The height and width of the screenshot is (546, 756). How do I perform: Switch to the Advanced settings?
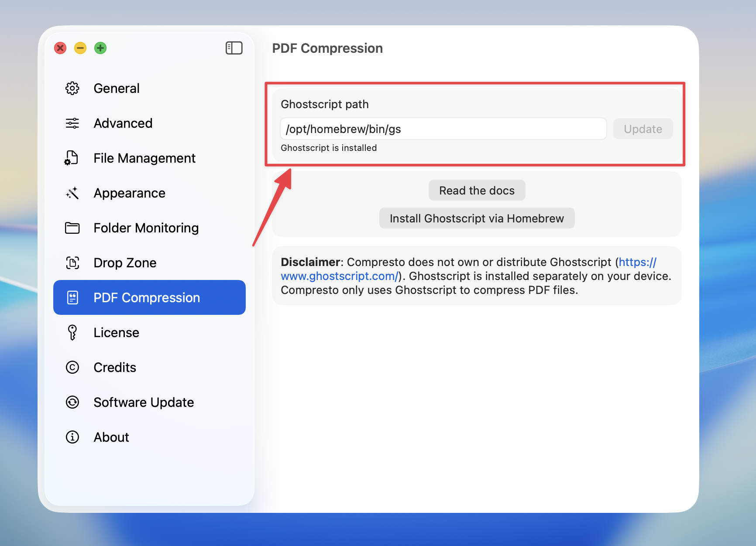(x=149, y=123)
